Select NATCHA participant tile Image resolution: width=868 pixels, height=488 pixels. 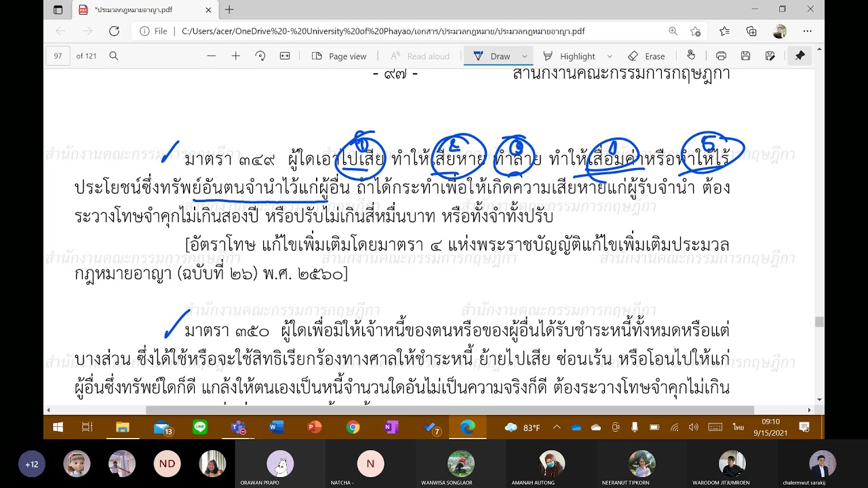pyautogui.click(x=370, y=464)
